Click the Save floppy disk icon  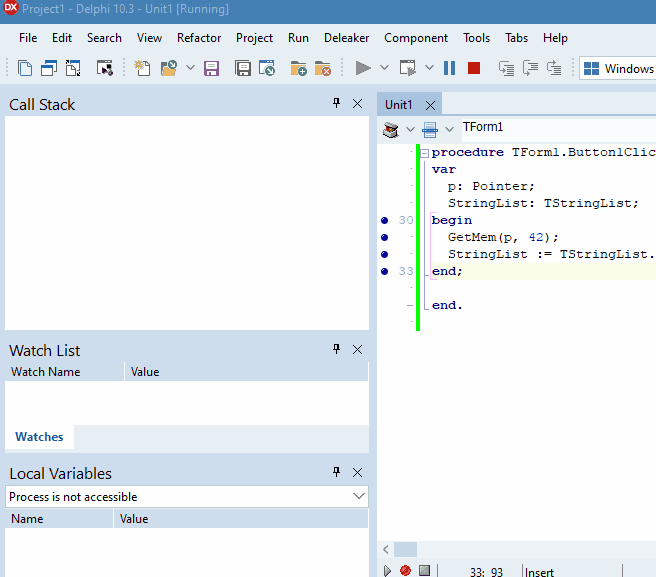click(211, 68)
